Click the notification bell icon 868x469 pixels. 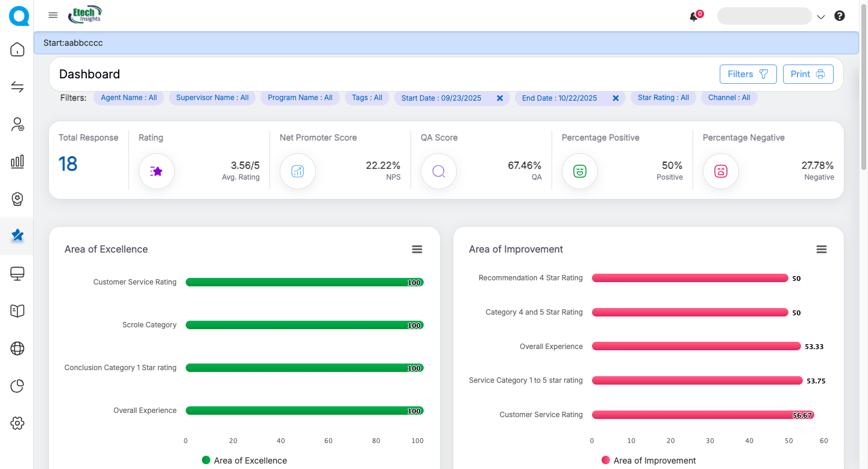[694, 17]
